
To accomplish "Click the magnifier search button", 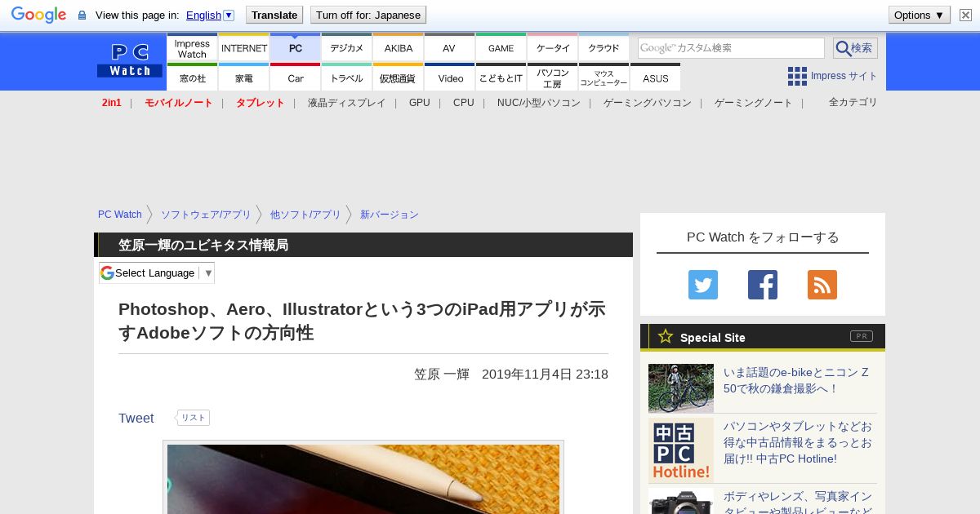I will (855, 48).
